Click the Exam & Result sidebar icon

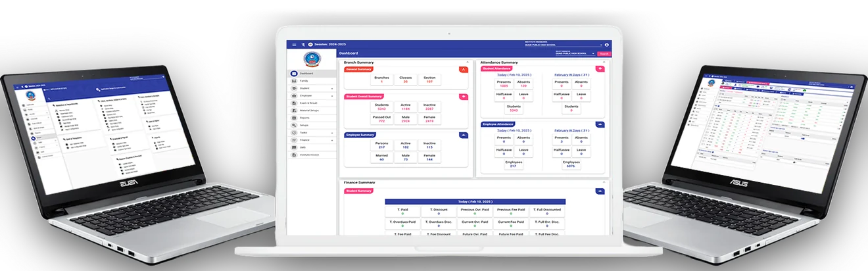294,103
